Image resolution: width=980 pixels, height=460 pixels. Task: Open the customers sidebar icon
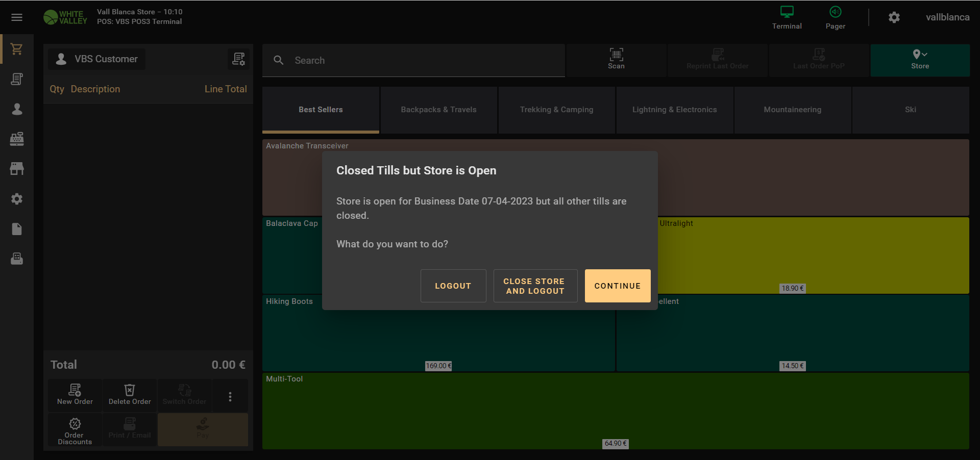click(17, 109)
